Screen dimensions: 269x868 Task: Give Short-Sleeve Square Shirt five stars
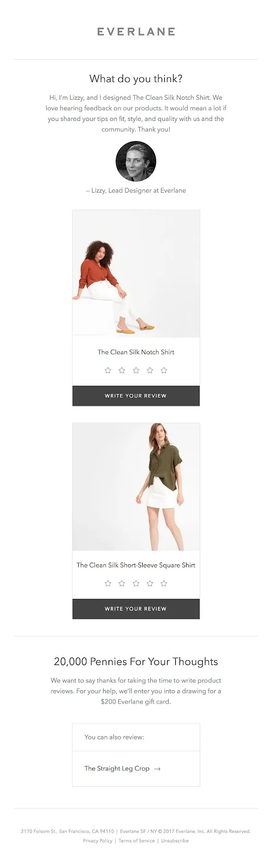pos(164,583)
